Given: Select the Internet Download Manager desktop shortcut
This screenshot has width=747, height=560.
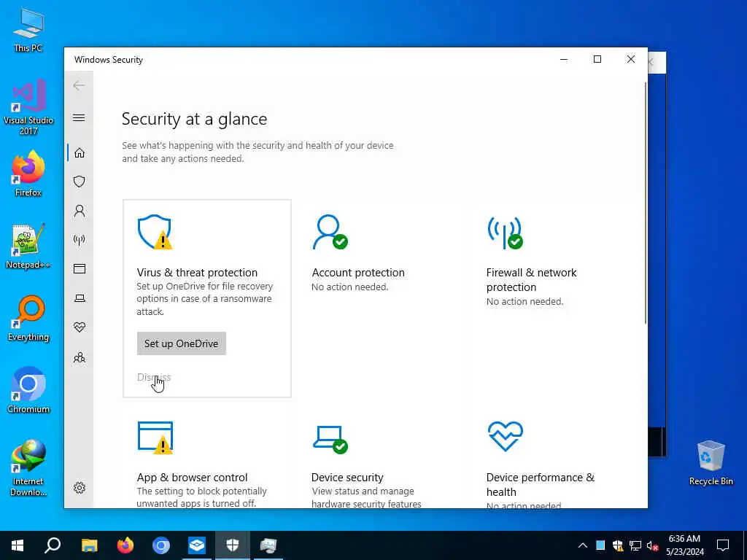Looking at the screenshot, I should (x=28, y=468).
